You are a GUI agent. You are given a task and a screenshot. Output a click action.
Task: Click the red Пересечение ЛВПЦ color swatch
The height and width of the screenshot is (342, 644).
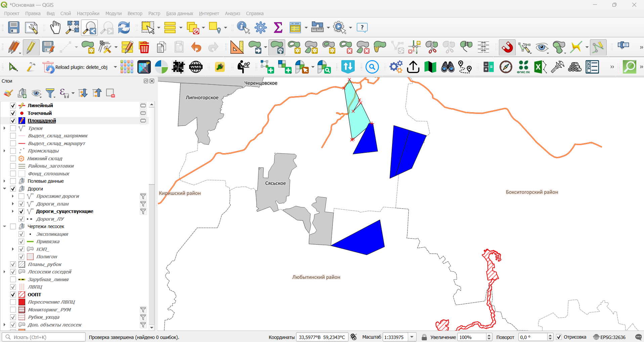click(22, 302)
